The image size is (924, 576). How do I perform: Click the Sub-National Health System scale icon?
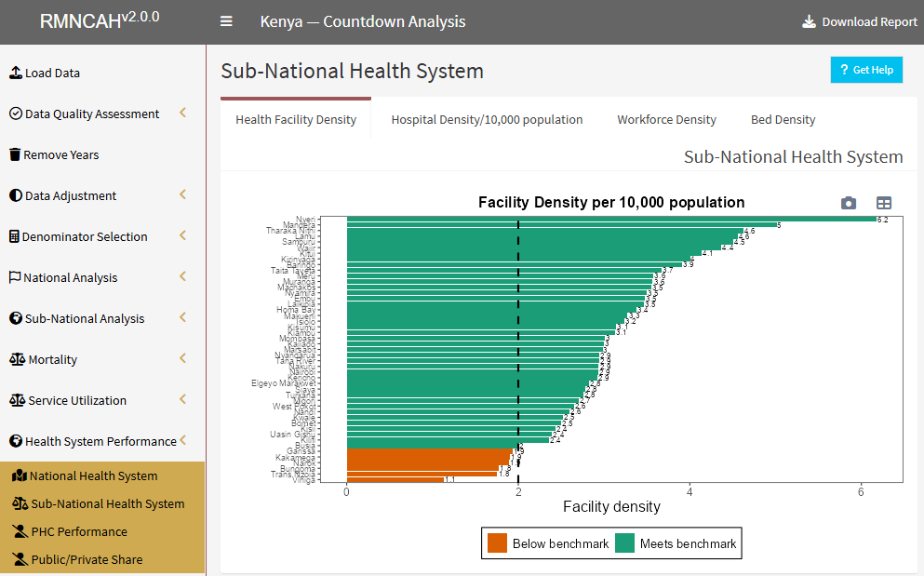20,503
